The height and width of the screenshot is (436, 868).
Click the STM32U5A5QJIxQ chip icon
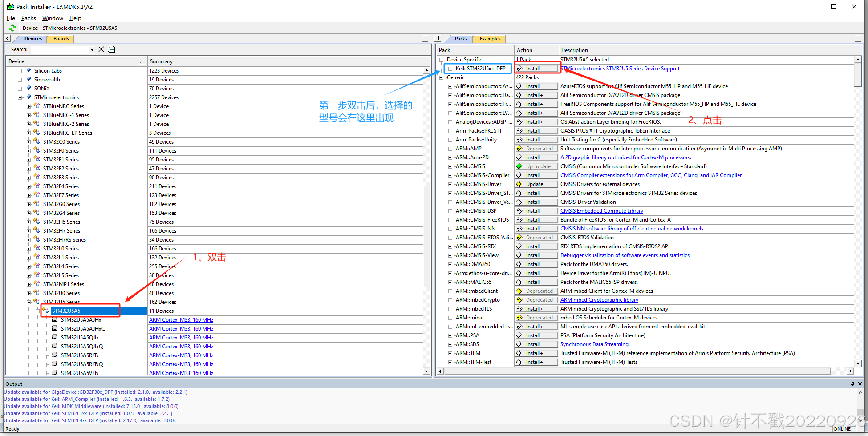tap(54, 346)
